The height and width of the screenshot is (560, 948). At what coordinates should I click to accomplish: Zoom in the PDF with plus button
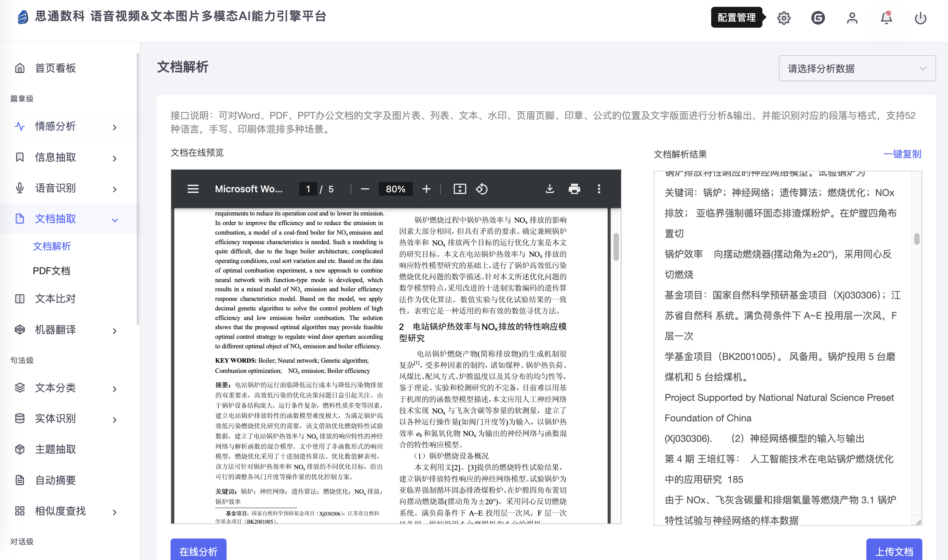pyautogui.click(x=426, y=189)
